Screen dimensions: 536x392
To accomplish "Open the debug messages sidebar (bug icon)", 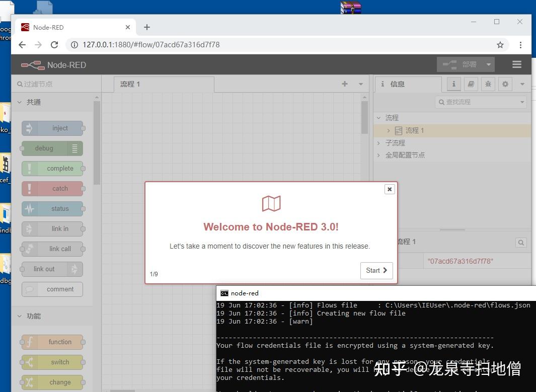I will [x=488, y=84].
